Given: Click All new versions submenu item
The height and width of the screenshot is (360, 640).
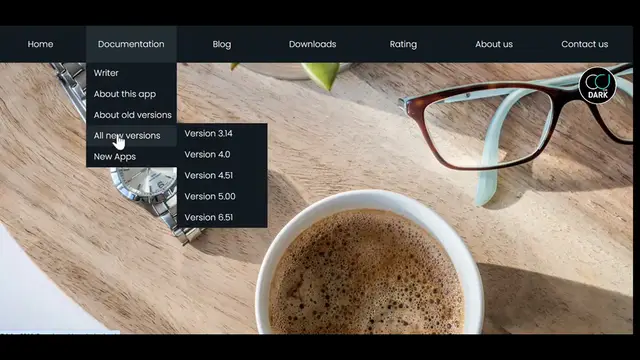Looking at the screenshot, I should [x=131, y=136].
